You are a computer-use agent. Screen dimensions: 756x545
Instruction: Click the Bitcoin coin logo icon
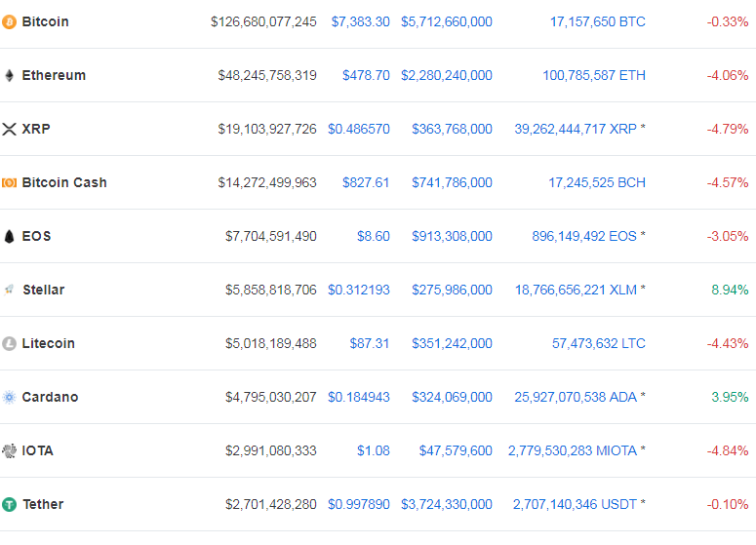(9, 21)
